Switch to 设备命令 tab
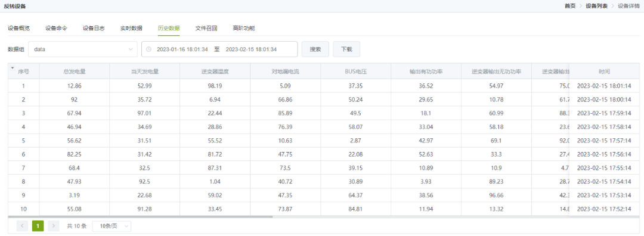644x236 pixels. pyautogui.click(x=56, y=29)
